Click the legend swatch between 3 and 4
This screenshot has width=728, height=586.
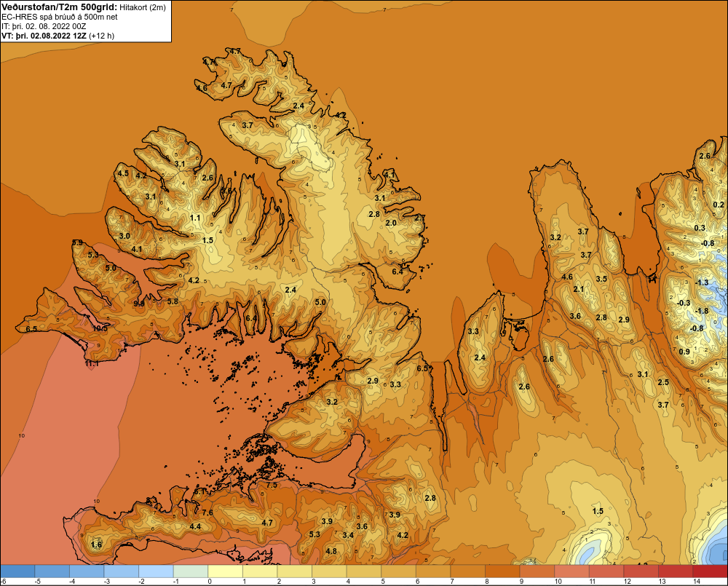[x=330, y=571]
